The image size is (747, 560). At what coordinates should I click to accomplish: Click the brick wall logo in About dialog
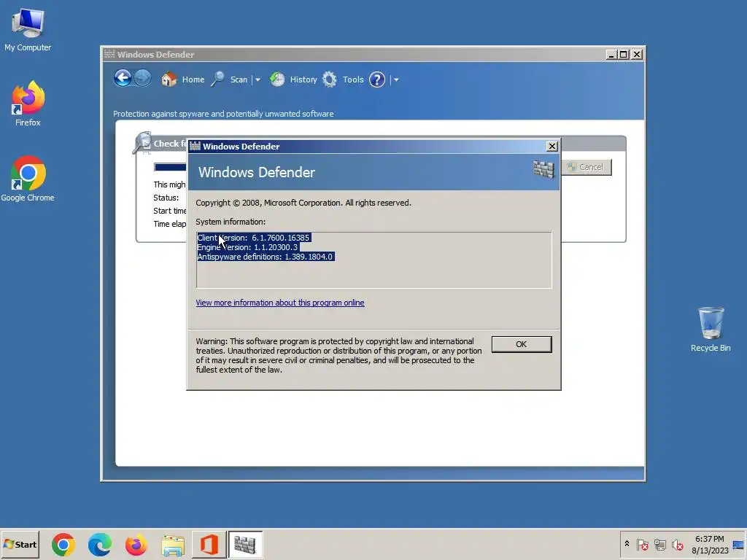coord(543,169)
